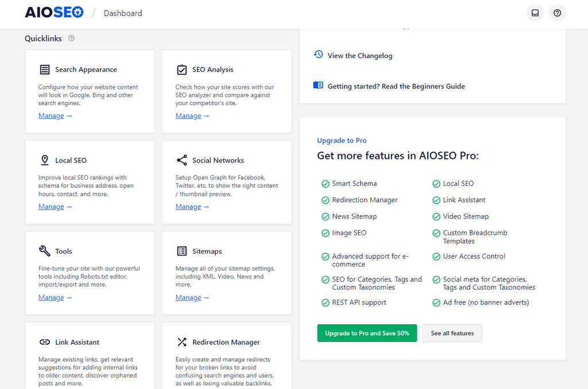The image size is (588, 389).
Task: Click checkmark icon beside pro feature Local SEO
Action: coord(436,184)
